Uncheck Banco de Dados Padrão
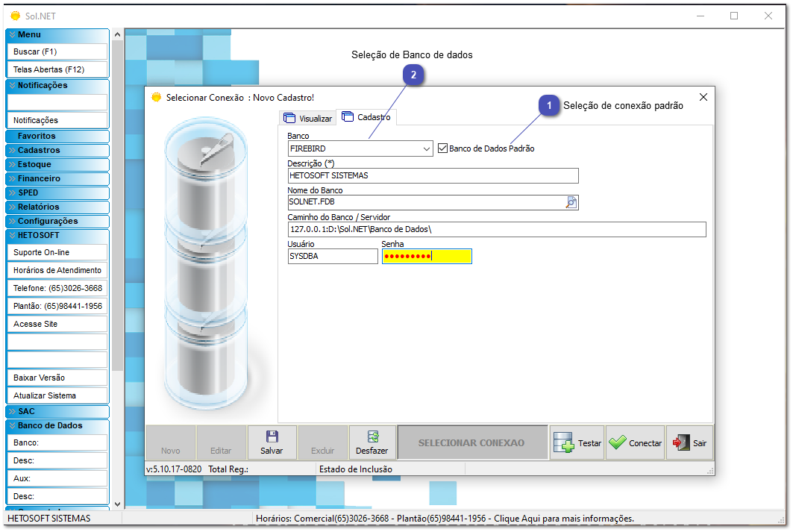 pos(442,148)
